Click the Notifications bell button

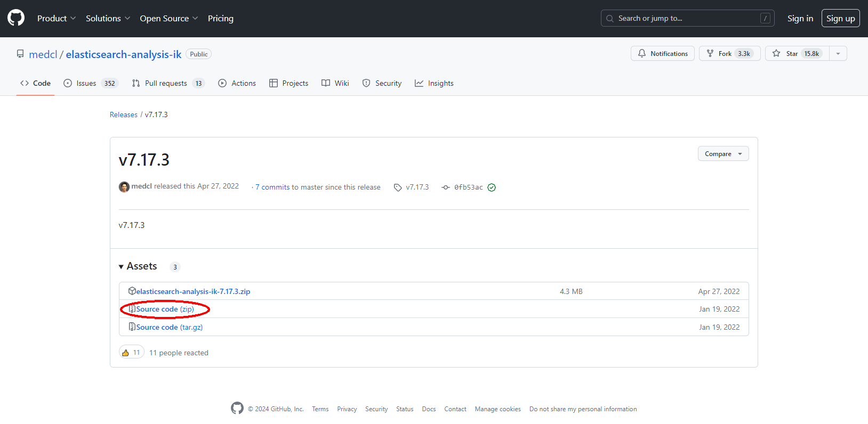pyautogui.click(x=663, y=54)
